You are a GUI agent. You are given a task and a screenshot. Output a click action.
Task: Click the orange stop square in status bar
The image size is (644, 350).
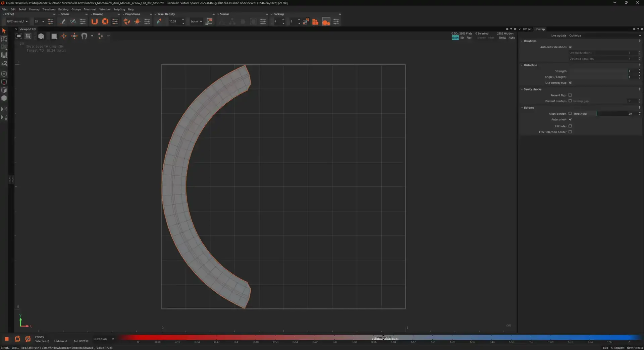7,339
